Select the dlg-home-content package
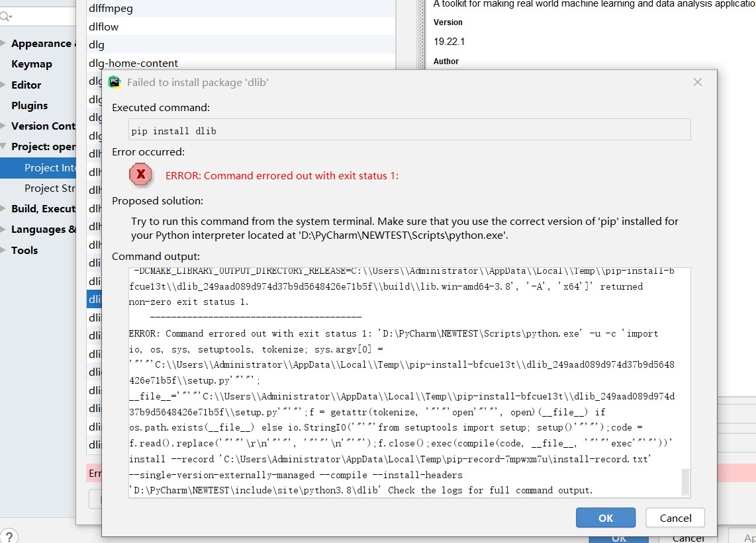756x543 pixels. tap(241, 63)
